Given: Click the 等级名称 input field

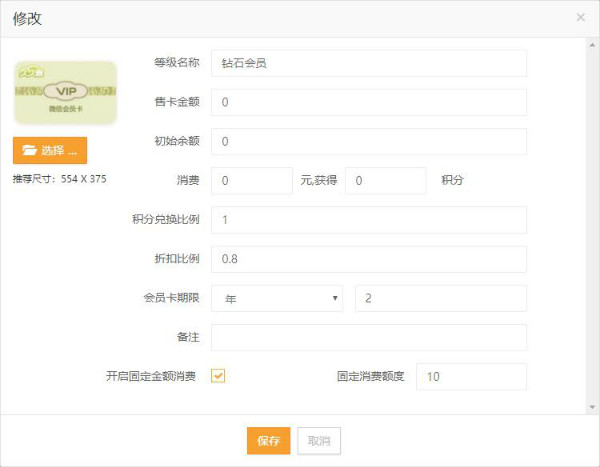Looking at the screenshot, I should (368, 63).
